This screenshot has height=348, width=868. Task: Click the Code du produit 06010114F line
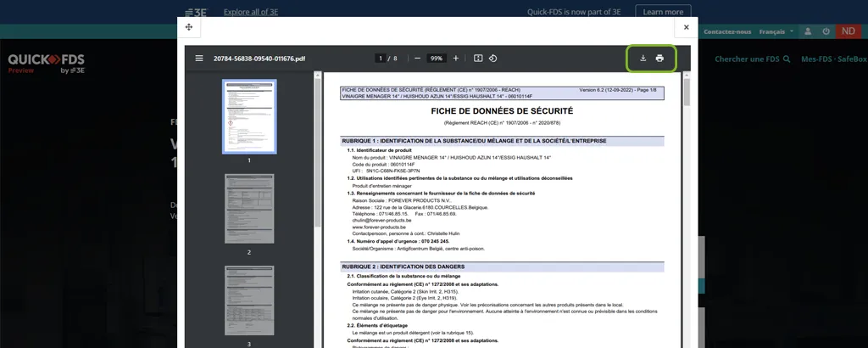(x=383, y=164)
